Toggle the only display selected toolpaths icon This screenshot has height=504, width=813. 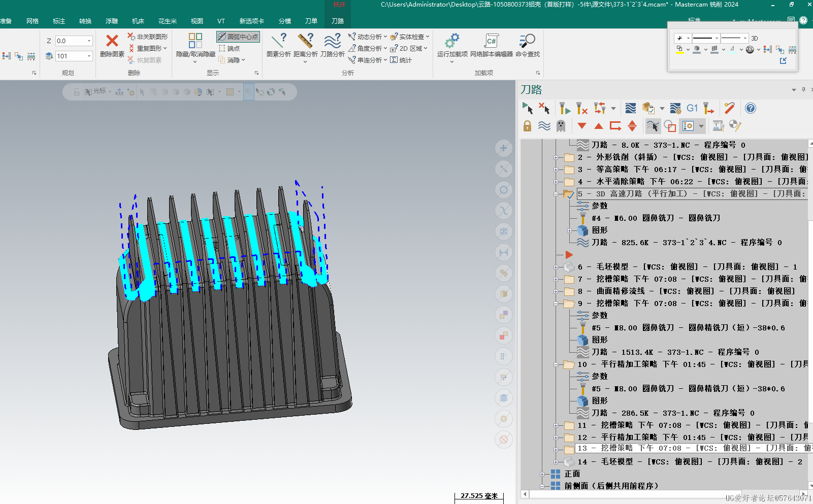pyautogui.click(x=653, y=126)
